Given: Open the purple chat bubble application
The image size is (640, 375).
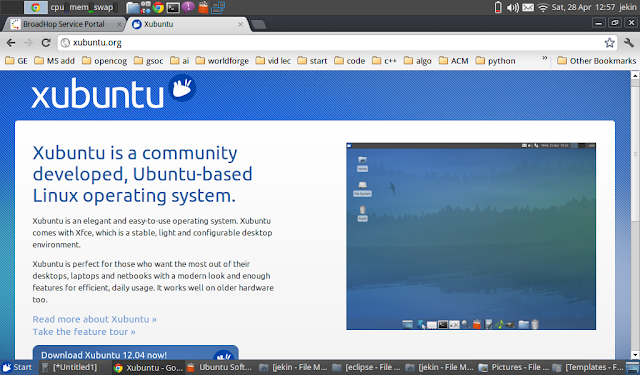Looking at the screenshot, I should 188,7.
